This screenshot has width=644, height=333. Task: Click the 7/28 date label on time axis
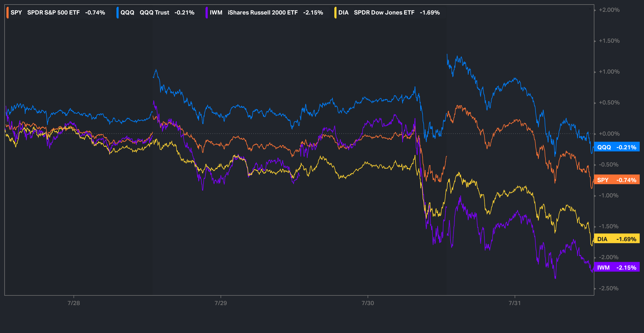point(74,303)
